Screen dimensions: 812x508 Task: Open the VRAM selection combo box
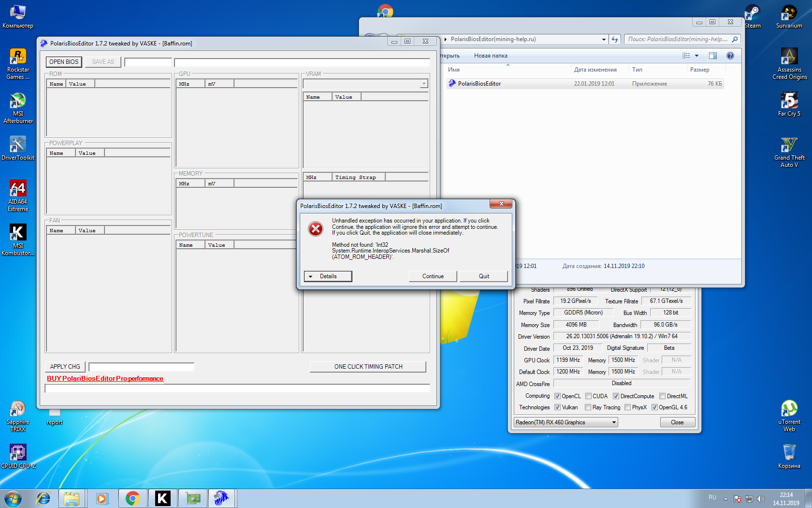pos(365,84)
